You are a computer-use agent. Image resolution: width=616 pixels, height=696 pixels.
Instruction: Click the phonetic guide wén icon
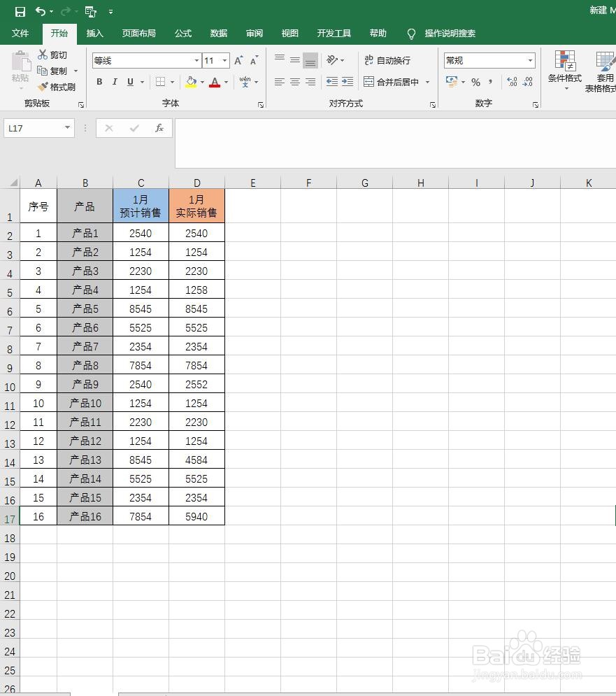245,82
